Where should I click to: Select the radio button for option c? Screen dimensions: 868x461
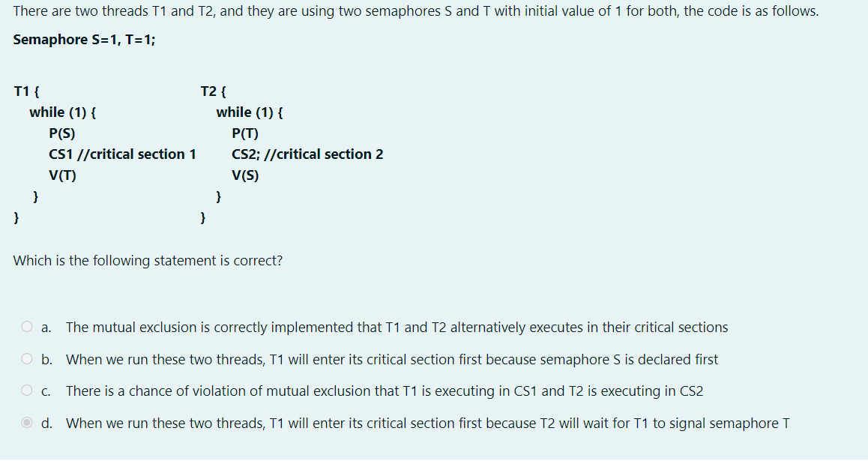click(26, 391)
